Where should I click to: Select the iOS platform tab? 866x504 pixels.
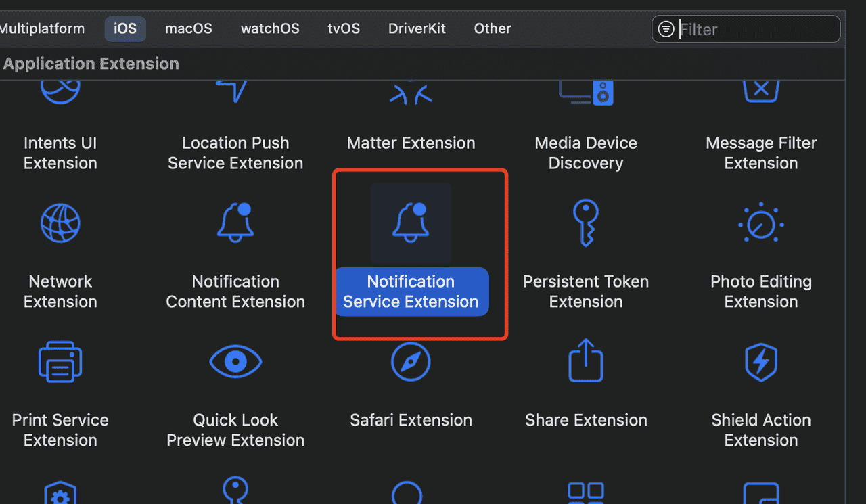pos(125,29)
